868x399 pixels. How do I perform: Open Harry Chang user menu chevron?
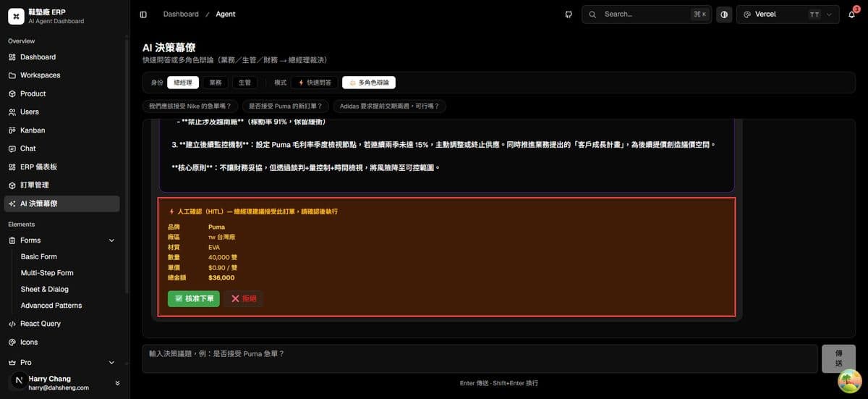[x=117, y=383]
